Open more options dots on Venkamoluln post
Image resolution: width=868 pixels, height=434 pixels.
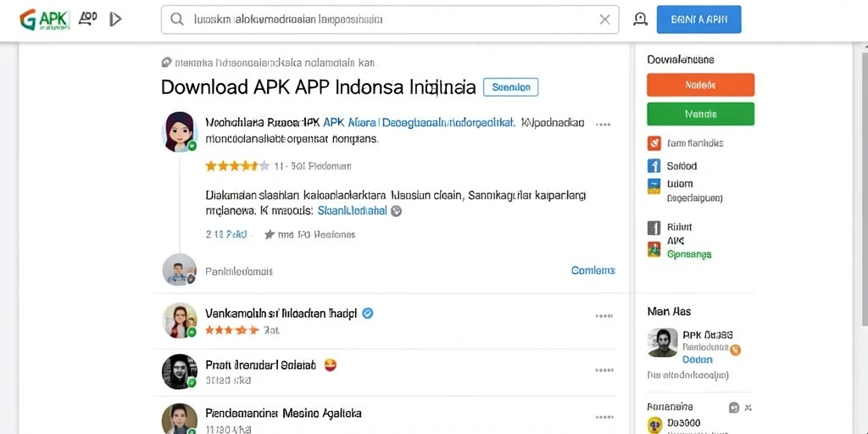click(x=604, y=316)
